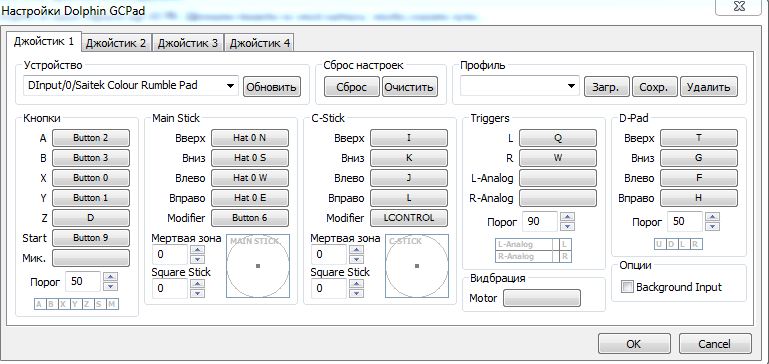Click the Кнопки Порог field showing 50
Viewport: 769px width, 364px height.
82,282
